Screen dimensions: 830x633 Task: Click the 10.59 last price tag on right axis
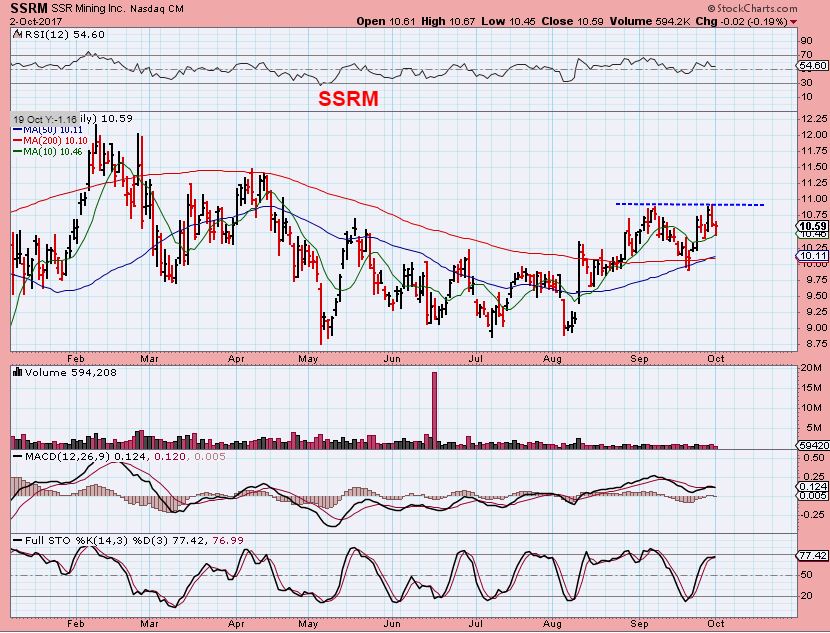813,226
